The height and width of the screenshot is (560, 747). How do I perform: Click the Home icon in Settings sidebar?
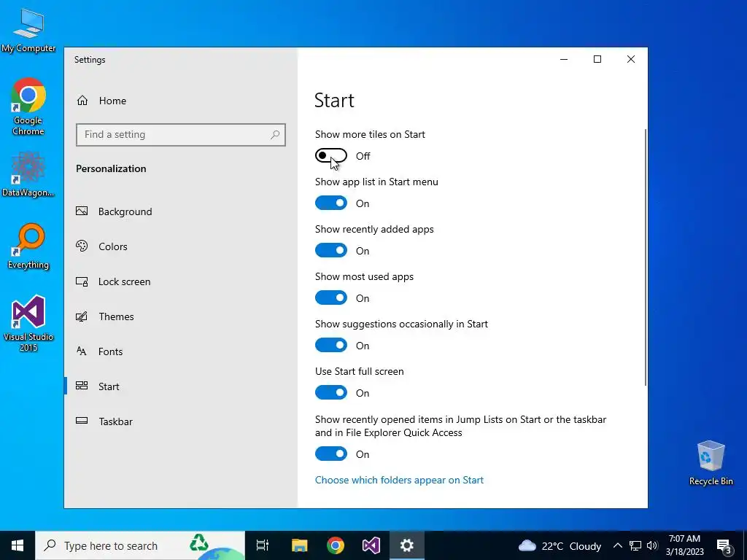point(82,101)
